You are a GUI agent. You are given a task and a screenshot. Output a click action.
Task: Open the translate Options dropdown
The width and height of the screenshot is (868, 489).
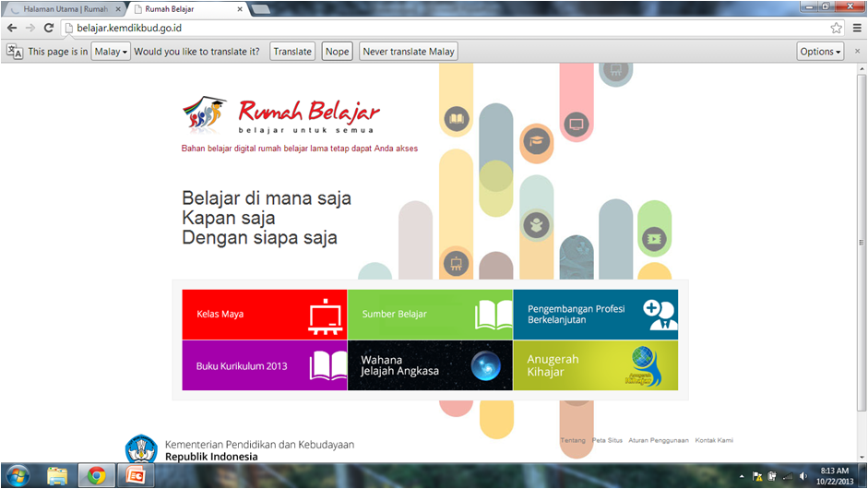point(820,52)
